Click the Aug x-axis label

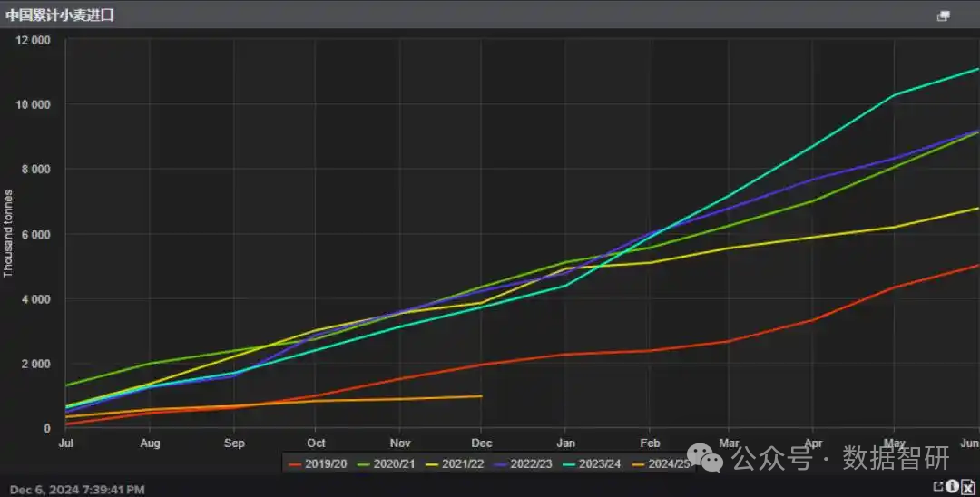click(150, 443)
